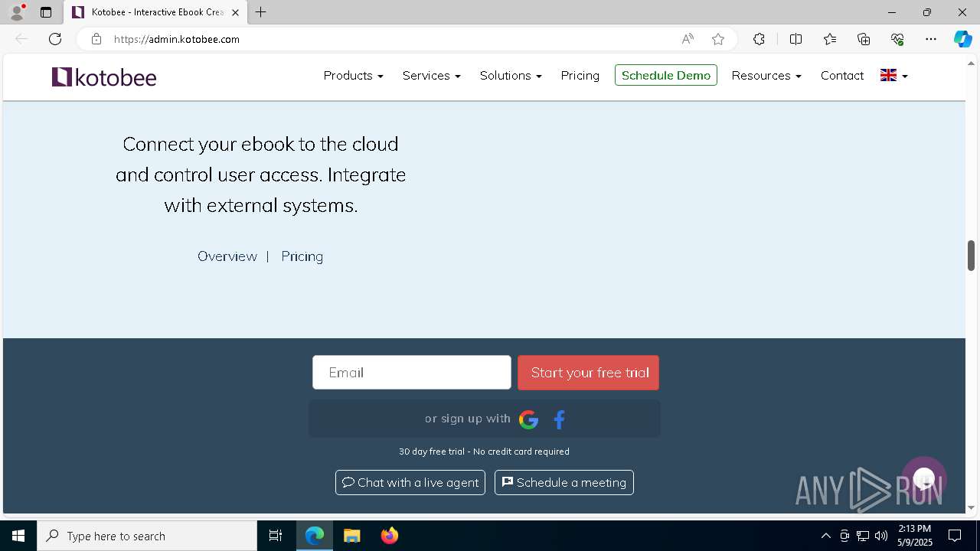Open the Favorites list icon

coord(830,39)
